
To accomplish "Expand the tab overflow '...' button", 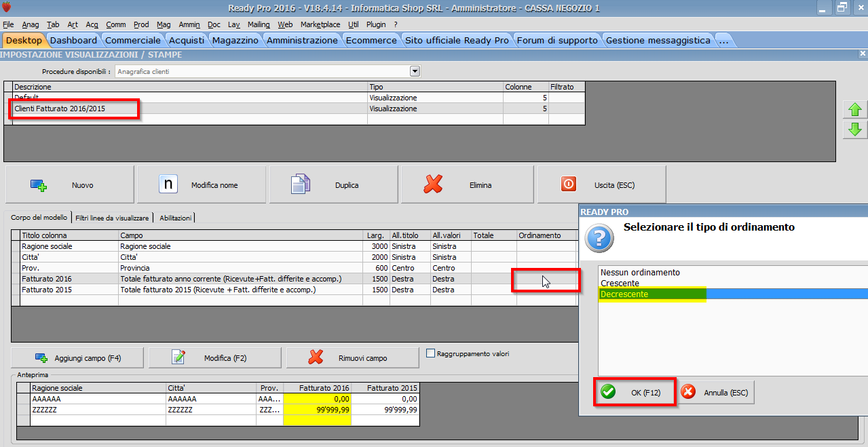I will (x=723, y=40).
